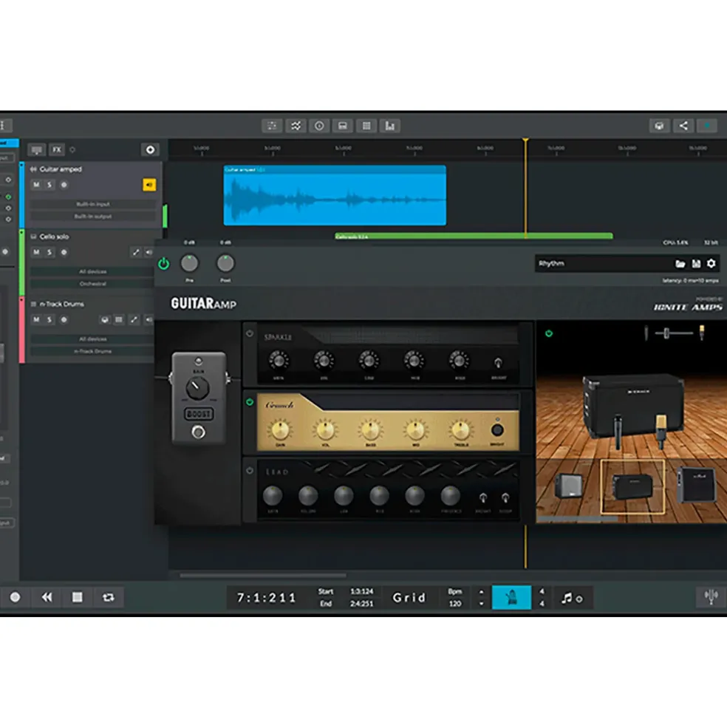
Task: Open the piano keyboard toolbar icon
Action: tap(343, 126)
